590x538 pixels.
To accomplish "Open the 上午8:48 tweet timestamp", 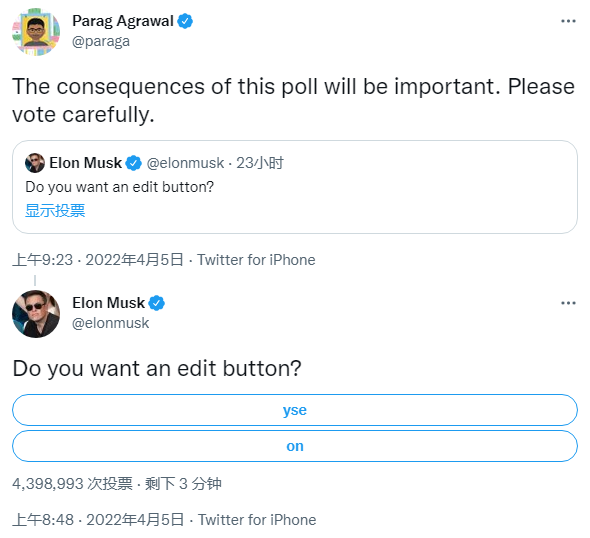I will tap(43, 520).
